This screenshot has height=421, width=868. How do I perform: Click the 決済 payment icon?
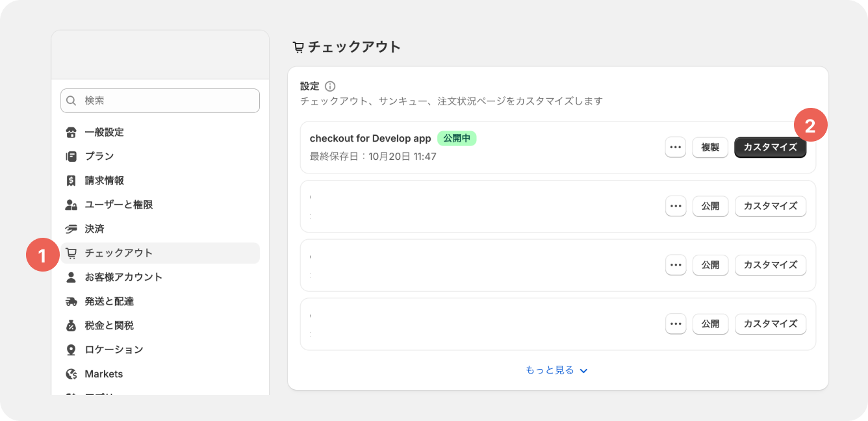point(71,229)
